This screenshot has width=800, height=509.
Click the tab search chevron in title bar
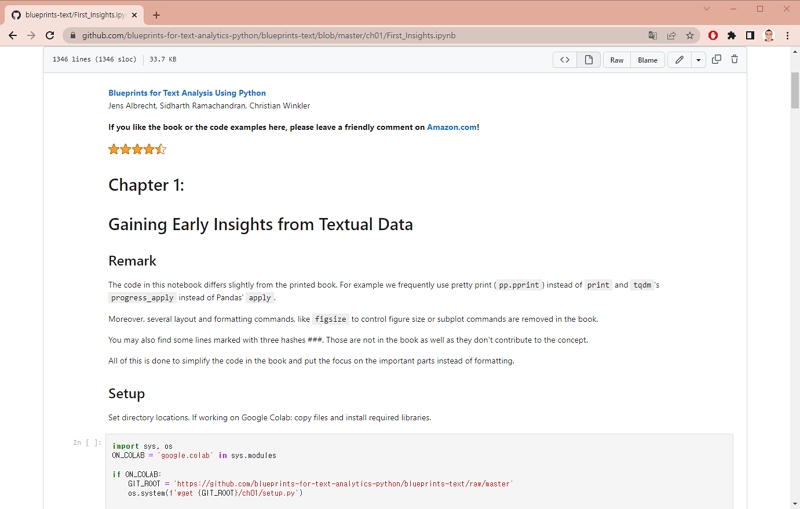(x=707, y=9)
